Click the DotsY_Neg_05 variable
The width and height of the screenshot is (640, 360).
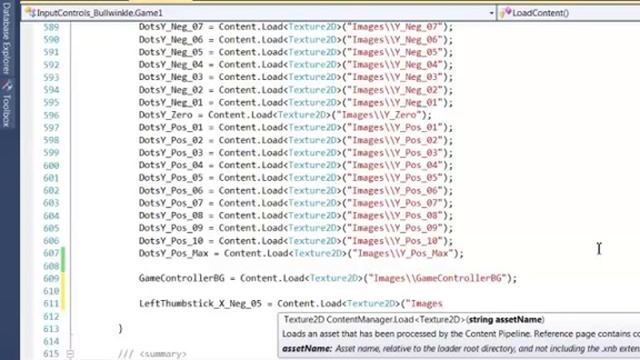point(171,52)
